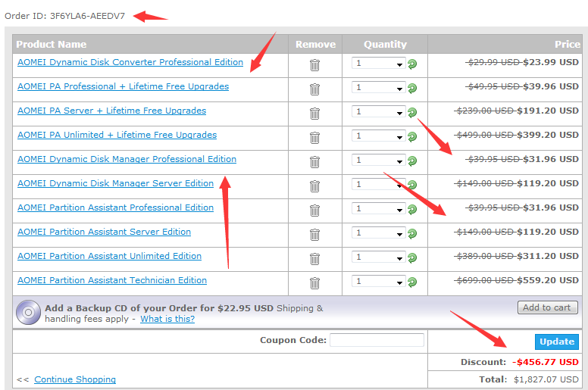Focus the Coupon Code input field

tap(377, 340)
